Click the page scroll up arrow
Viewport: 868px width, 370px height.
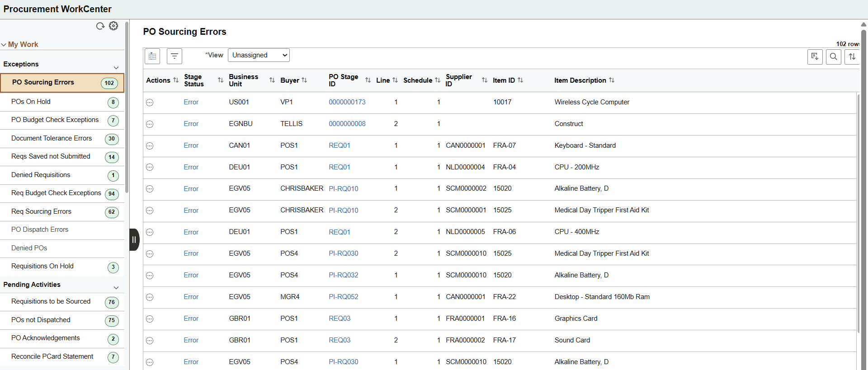pyautogui.click(x=864, y=24)
